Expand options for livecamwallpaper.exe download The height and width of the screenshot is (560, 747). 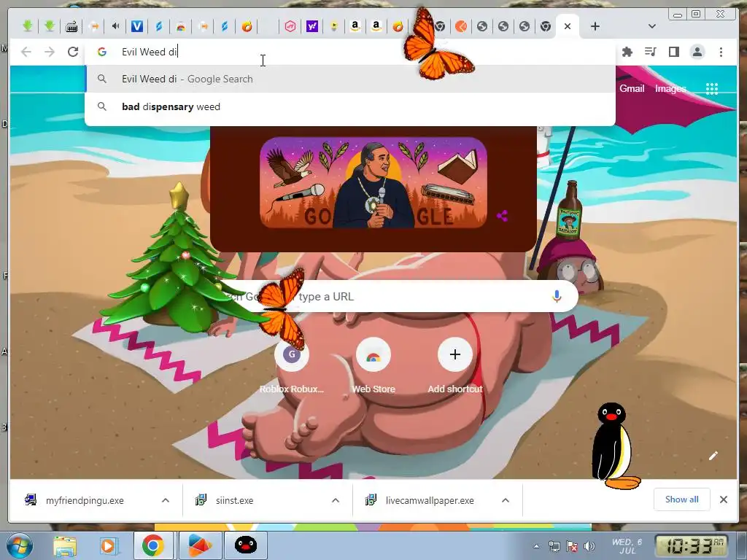point(506,500)
